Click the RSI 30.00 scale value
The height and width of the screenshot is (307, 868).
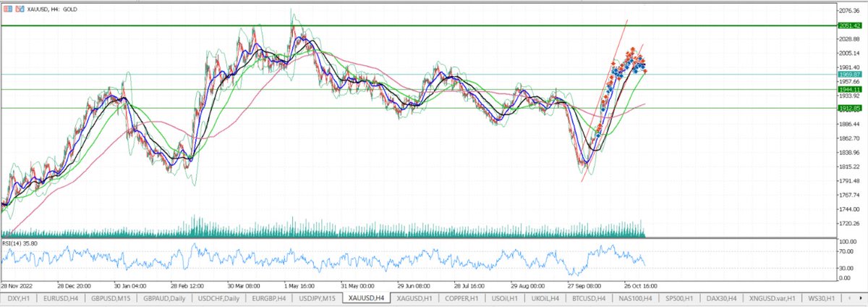coord(847,266)
